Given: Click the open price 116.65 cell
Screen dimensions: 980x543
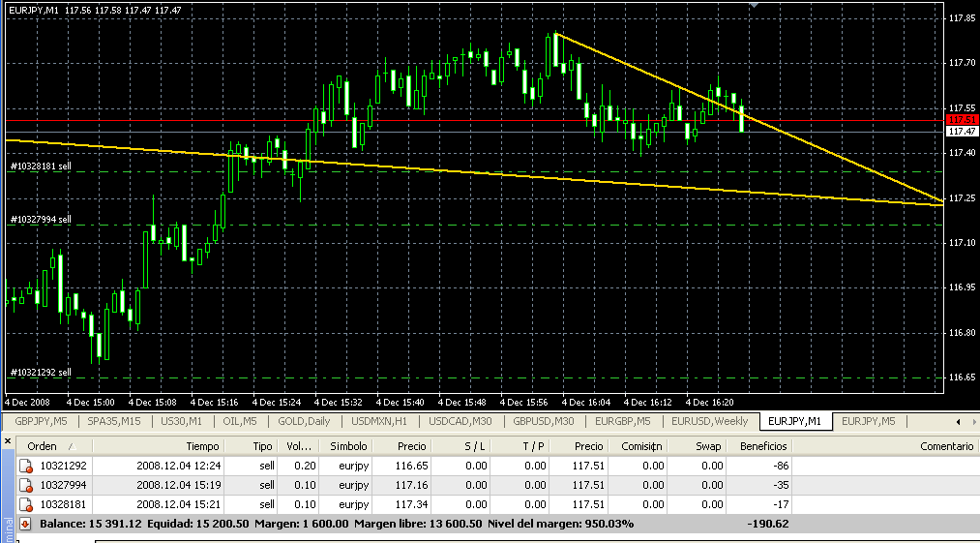Looking at the screenshot, I should (x=410, y=467).
